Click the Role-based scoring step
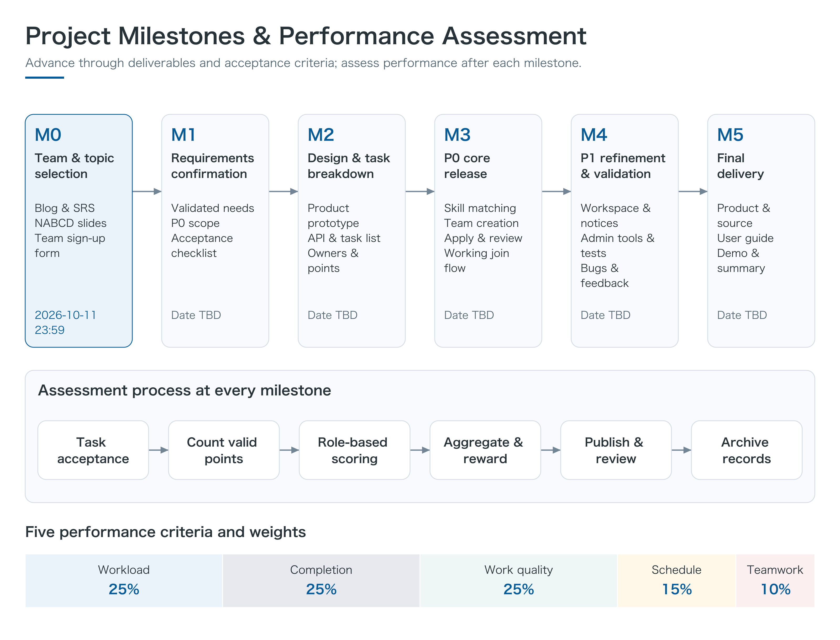Screen dimensions: 840x640 point(355,450)
